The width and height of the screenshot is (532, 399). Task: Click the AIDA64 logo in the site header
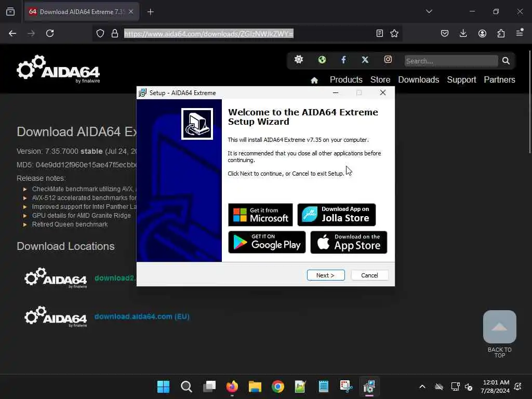click(x=58, y=69)
